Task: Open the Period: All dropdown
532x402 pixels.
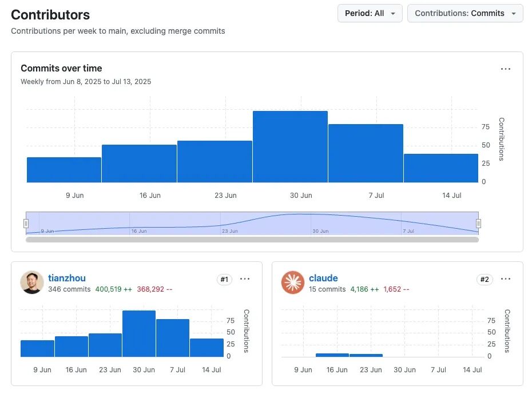Action: point(370,13)
